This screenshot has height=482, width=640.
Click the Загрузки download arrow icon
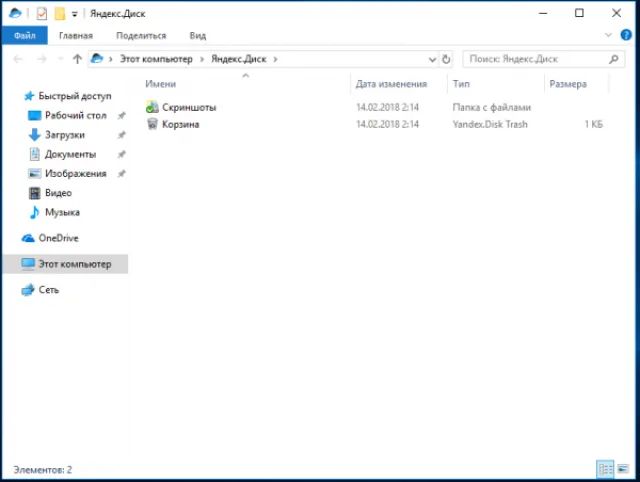coord(34,135)
